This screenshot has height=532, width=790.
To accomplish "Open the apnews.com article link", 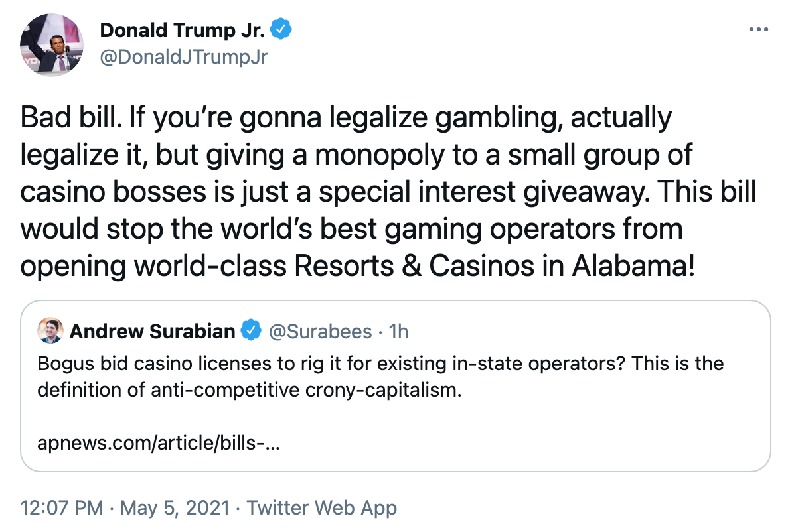I will tap(159, 442).
